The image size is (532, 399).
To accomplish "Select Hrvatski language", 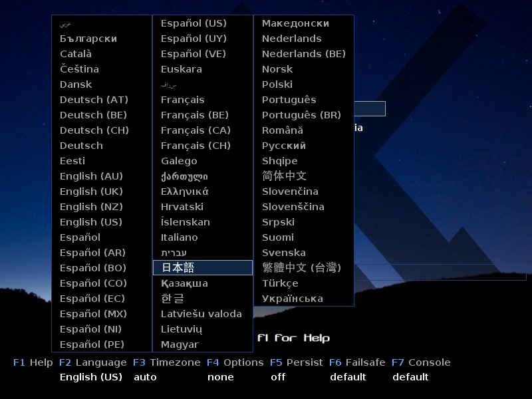I will click(182, 207).
